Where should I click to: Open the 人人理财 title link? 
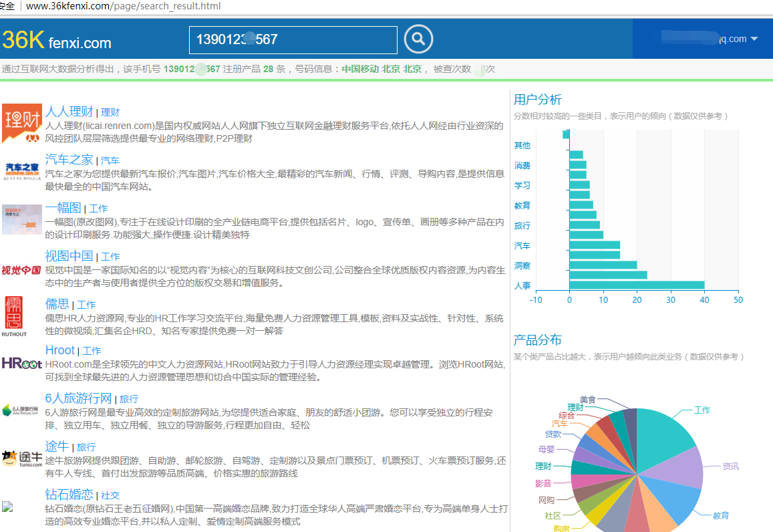coord(69,112)
